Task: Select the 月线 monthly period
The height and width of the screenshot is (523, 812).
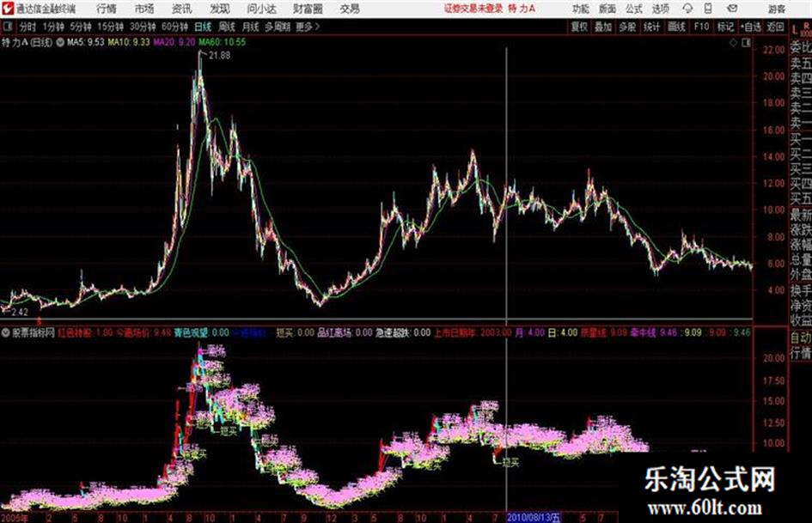Action: [251, 27]
